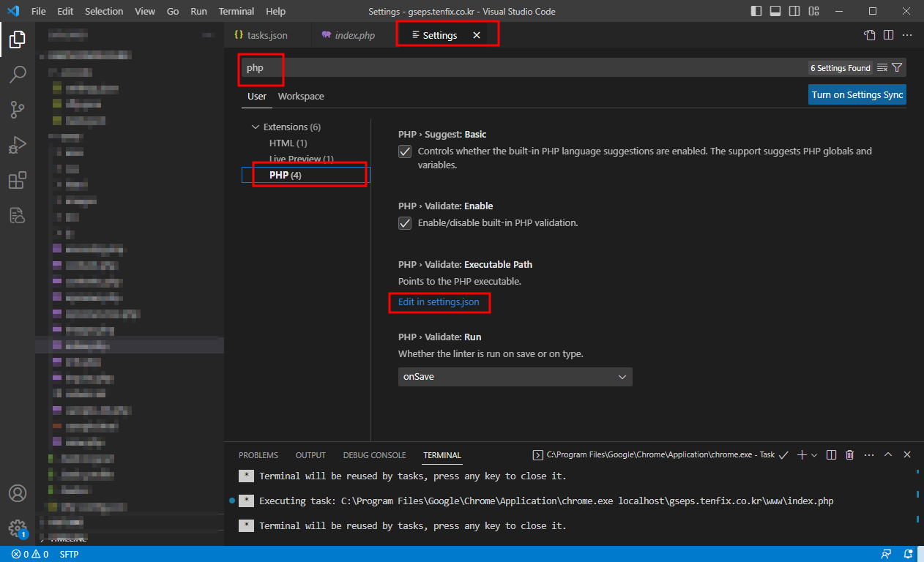The image size is (924, 562).
Task: Click Open Settings (JSON) icon
Action: pyautogui.click(x=869, y=35)
